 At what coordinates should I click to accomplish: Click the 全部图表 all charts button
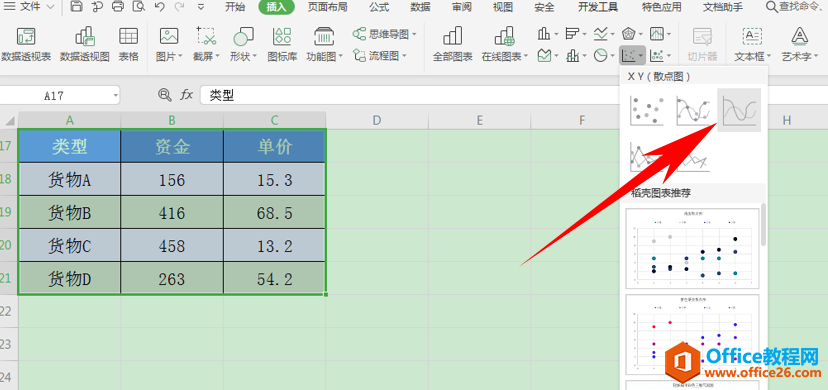pos(453,44)
